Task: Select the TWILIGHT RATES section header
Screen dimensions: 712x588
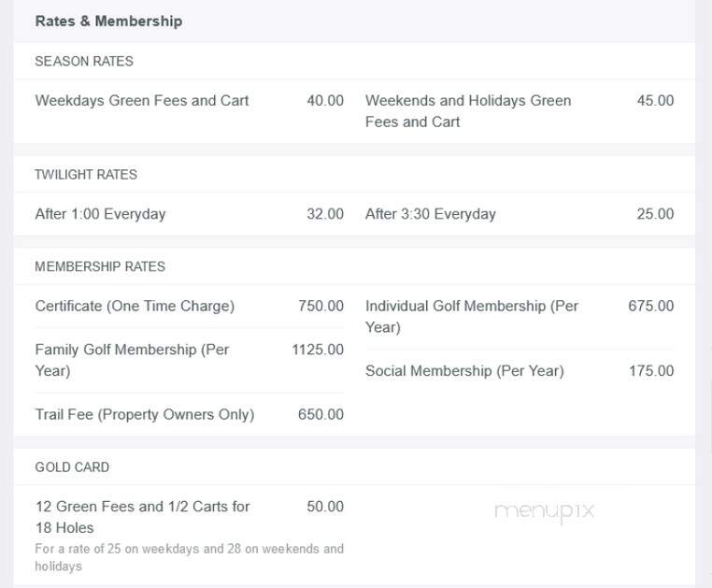Action: tap(86, 175)
